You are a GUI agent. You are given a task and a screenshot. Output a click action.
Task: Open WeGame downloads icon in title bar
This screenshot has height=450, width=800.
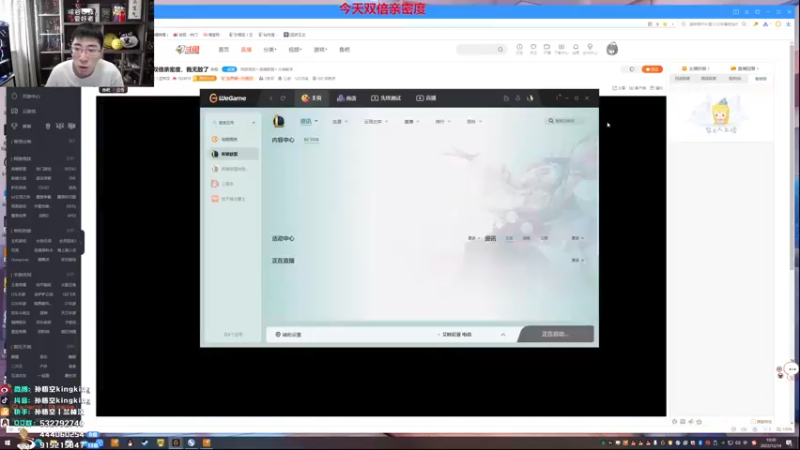517,98
